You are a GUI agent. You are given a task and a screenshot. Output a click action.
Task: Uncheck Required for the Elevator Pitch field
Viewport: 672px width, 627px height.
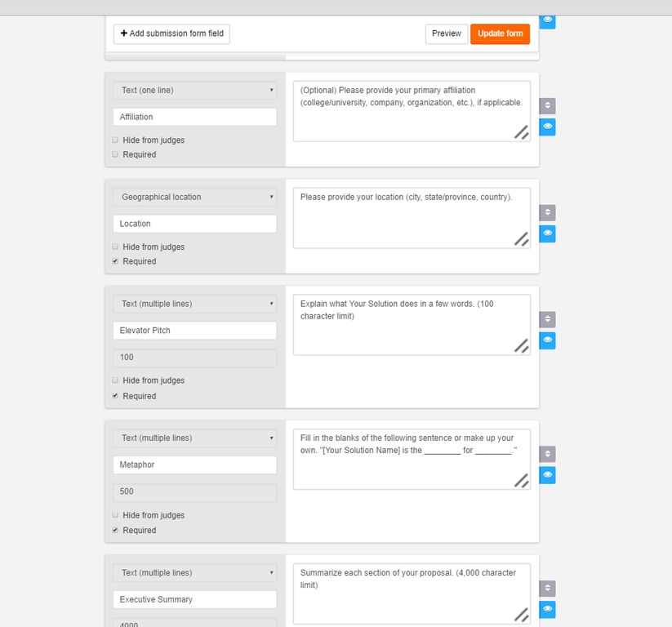[x=115, y=396]
